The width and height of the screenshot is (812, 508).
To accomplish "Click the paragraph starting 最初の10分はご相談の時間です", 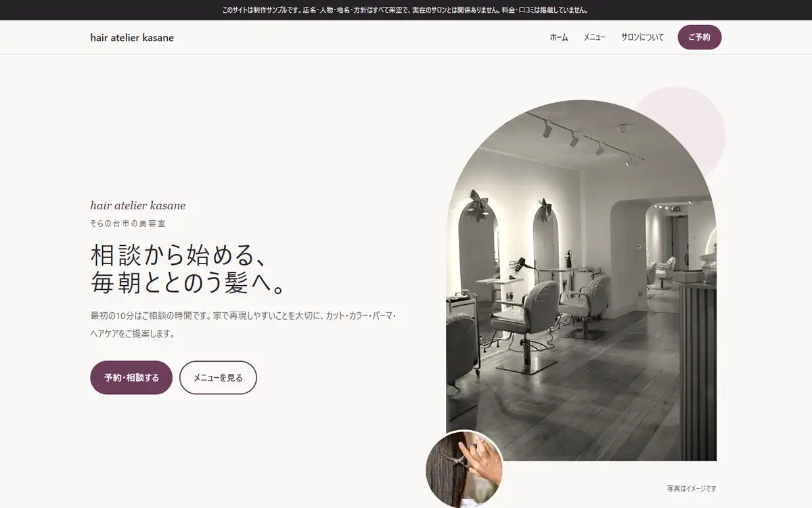I will (244, 325).
